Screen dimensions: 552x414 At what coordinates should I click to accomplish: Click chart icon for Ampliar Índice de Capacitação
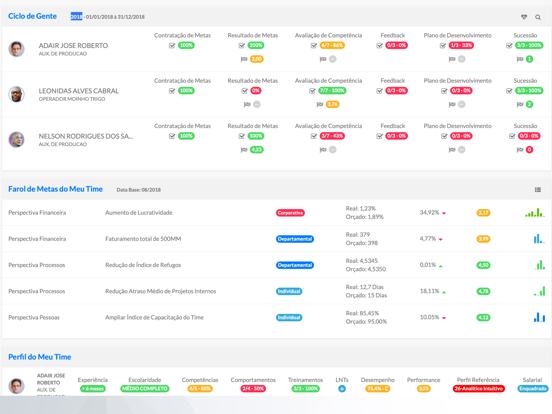539,317
